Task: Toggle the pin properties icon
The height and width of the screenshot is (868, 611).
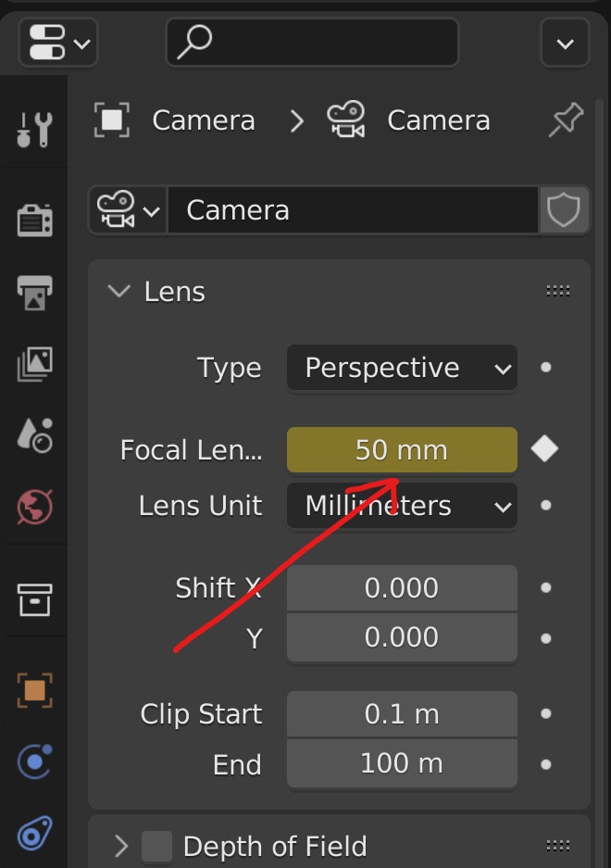Action: [565, 121]
